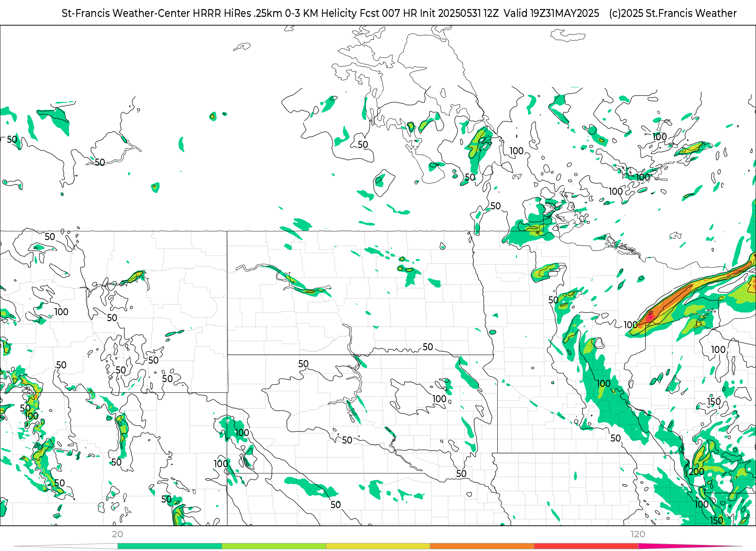Click the lime segment of the color bar
Viewport: 756px width, 551px height.
point(274,546)
